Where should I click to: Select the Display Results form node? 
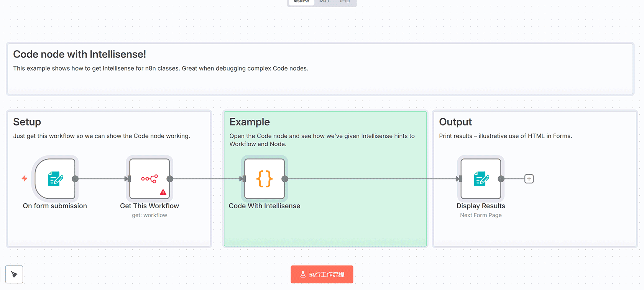[x=481, y=179]
